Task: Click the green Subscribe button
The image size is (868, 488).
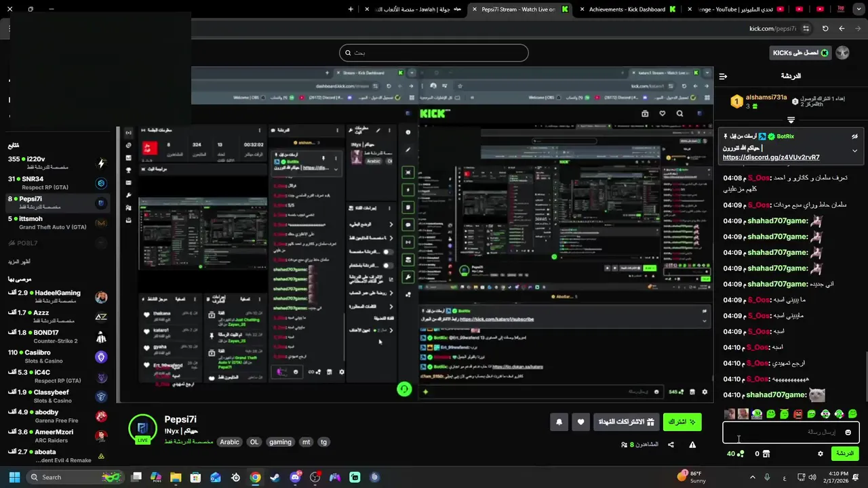Action: click(682, 422)
